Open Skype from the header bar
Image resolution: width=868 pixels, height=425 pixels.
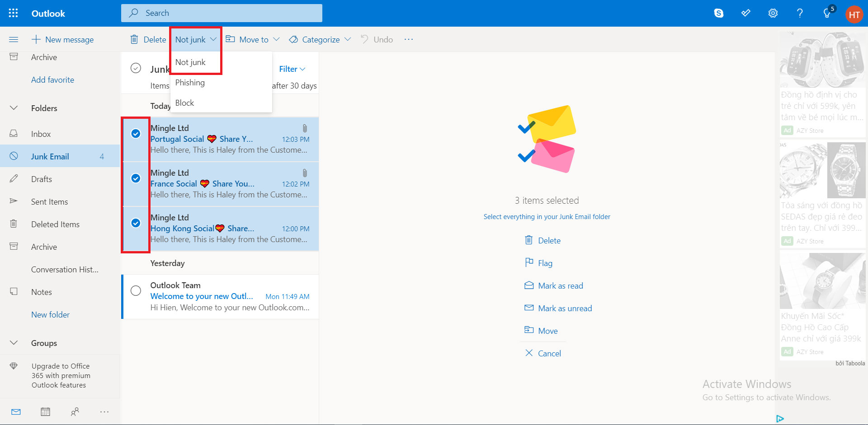coord(718,13)
